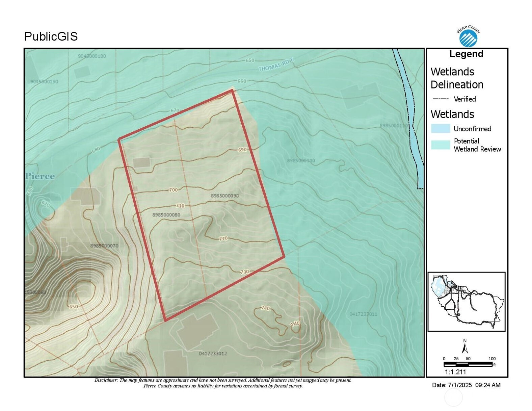Click the Pierce County logo
The image size is (532, 411).
tap(468, 36)
